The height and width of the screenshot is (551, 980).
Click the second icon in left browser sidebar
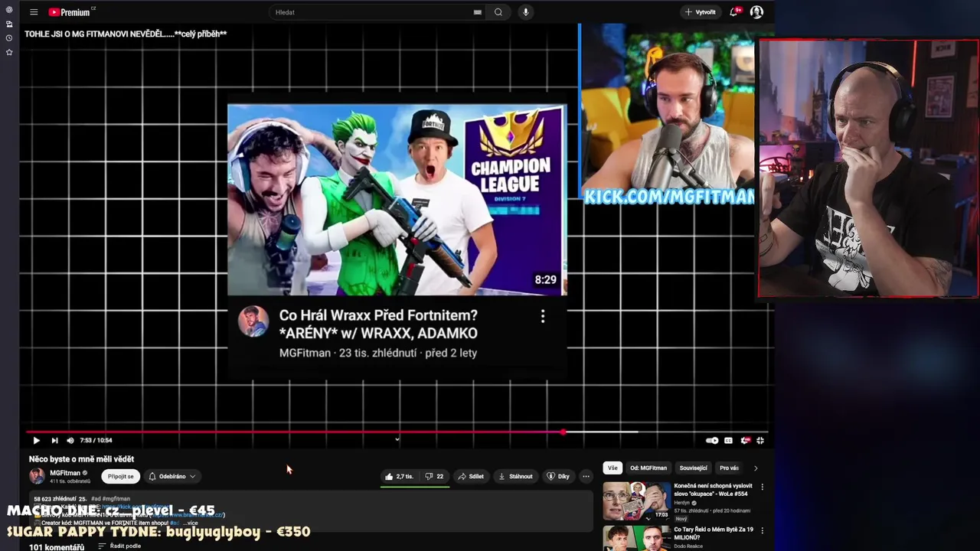pyautogui.click(x=9, y=24)
